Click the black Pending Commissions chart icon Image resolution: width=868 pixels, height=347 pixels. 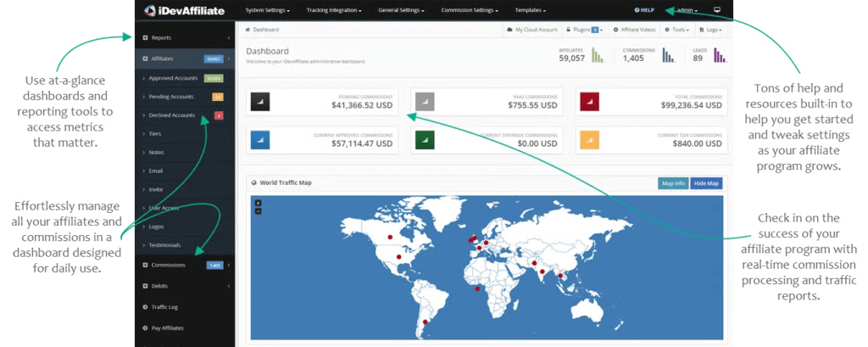(x=260, y=102)
